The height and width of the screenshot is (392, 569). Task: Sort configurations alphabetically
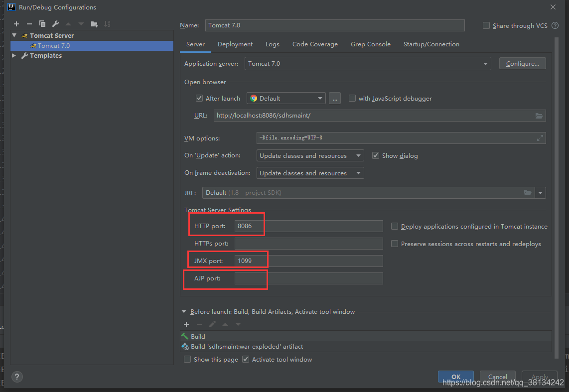pos(107,23)
